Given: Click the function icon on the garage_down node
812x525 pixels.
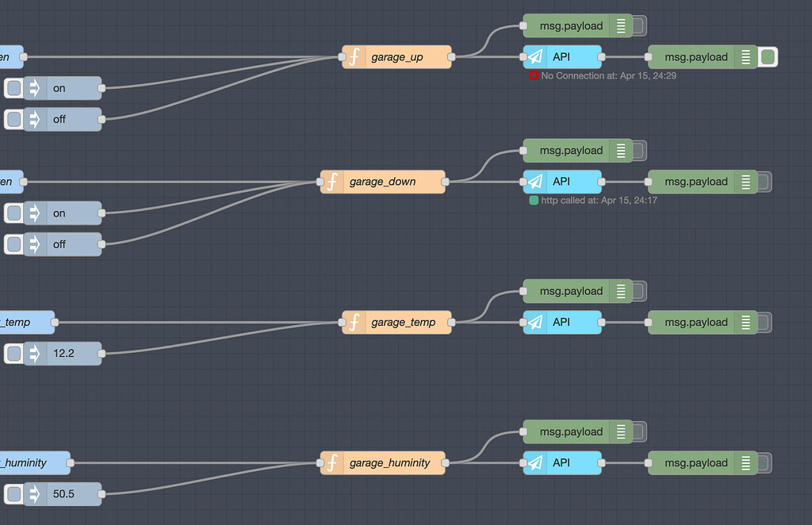Looking at the screenshot, I should click(331, 182).
